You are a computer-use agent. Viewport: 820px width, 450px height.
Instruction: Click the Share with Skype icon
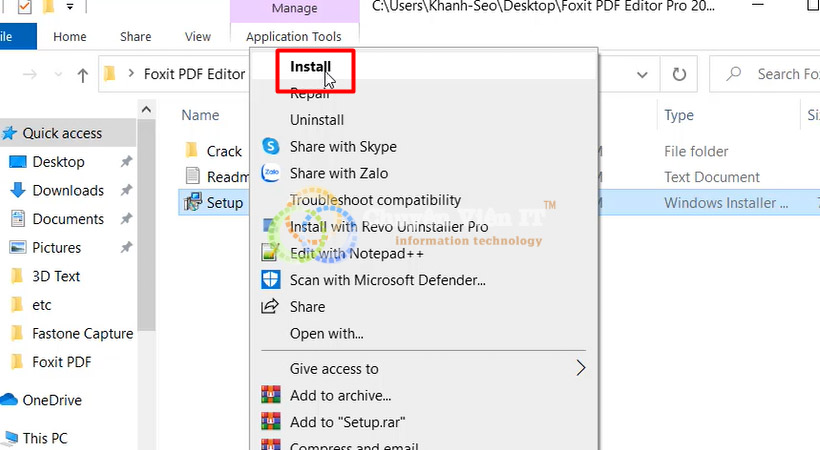click(x=270, y=147)
